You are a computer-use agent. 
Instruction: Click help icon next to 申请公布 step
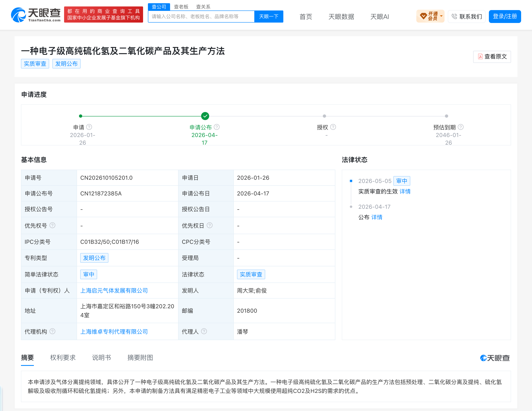[217, 127]
